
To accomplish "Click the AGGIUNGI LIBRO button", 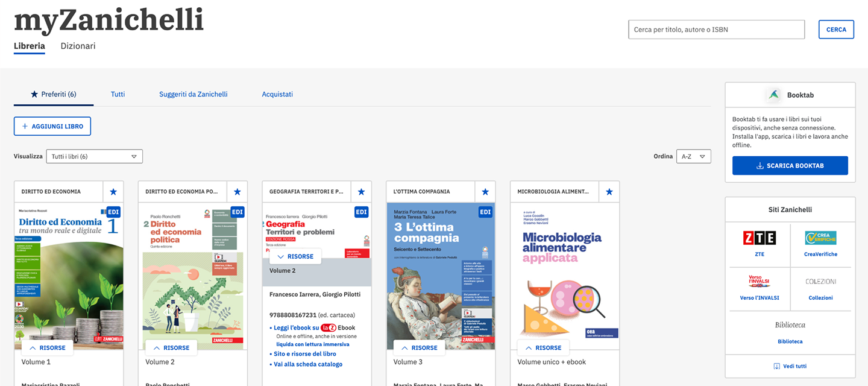I will click(52, 126).
